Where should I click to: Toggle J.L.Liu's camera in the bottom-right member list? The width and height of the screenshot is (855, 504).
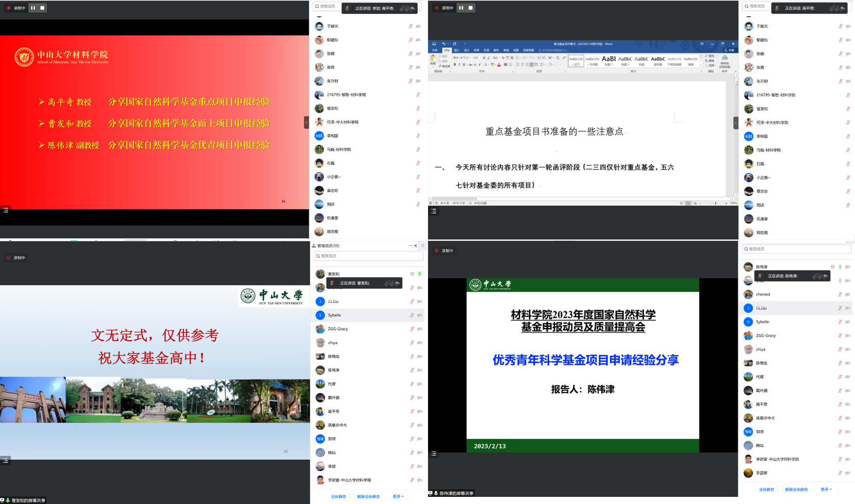click(x=847, y=308)
